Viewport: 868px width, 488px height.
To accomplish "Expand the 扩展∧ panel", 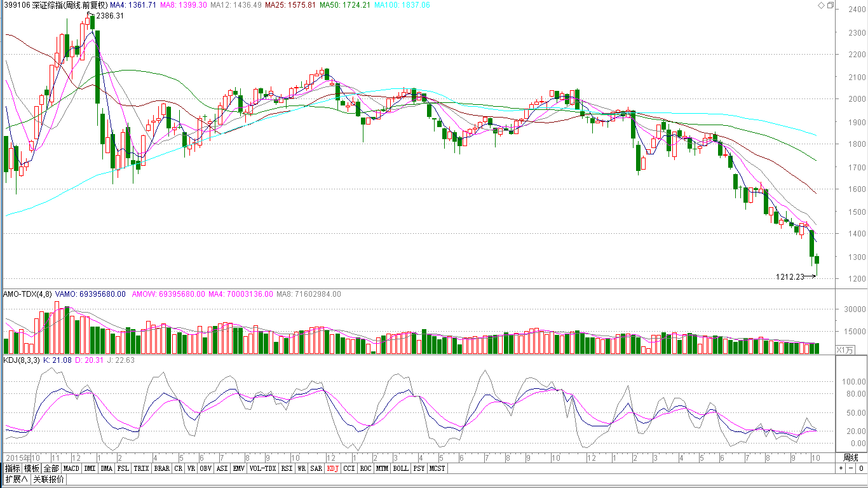I will (x=17, y=479).
